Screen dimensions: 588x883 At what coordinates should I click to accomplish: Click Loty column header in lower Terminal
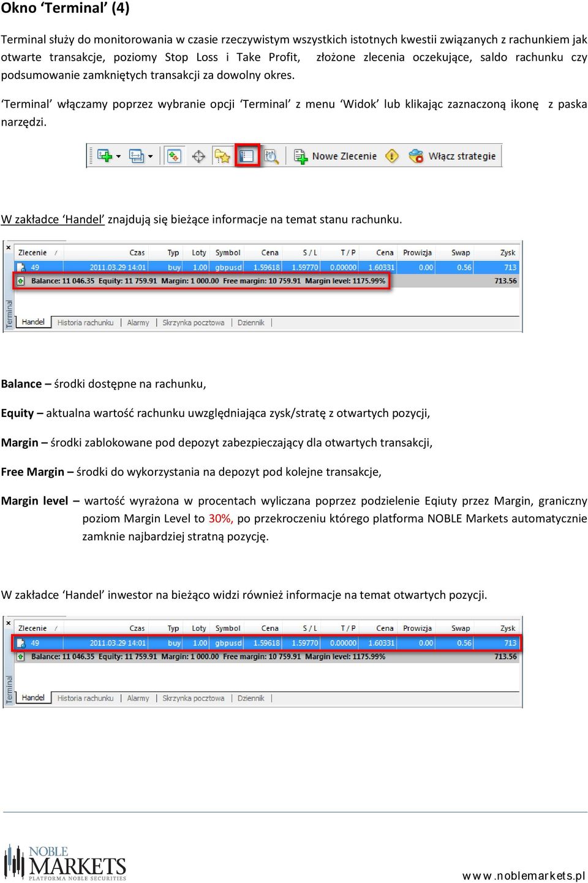coord(199,628)
